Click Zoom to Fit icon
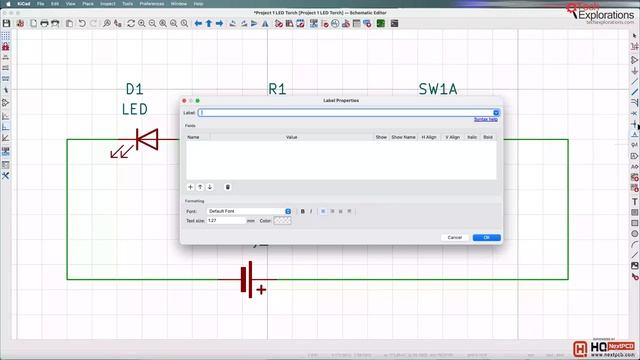Screen dimensions: 640x360 (163, 24)
